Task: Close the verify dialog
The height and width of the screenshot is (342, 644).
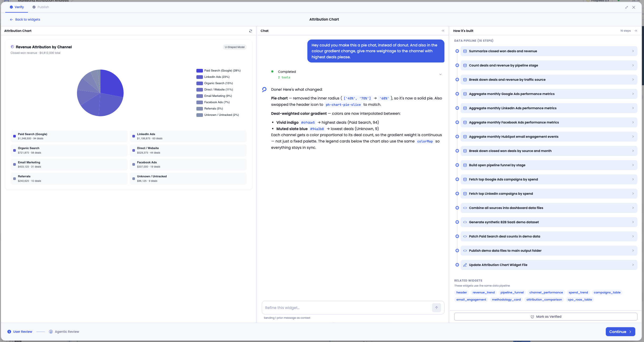Action: [x=634, y=7]
